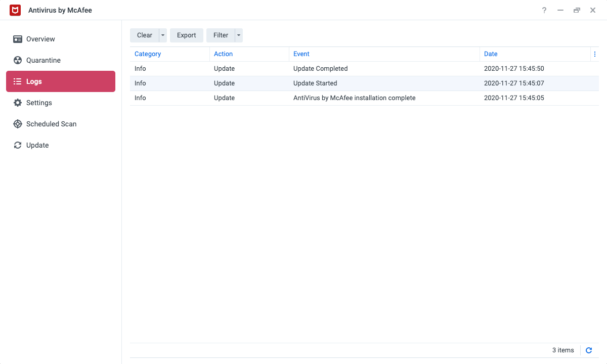Open the help question mark icon

point(544,10)
